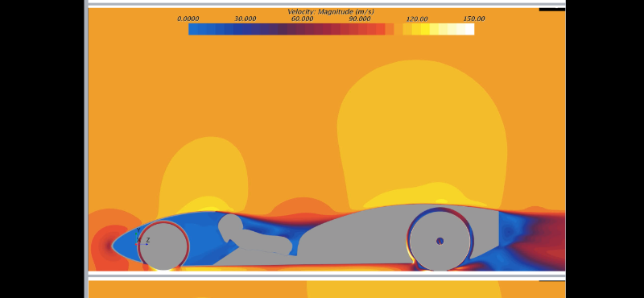Pick the blue low-velocity end of color bar
This screenshot has height=298, width=644.
[x=195, y=29]
